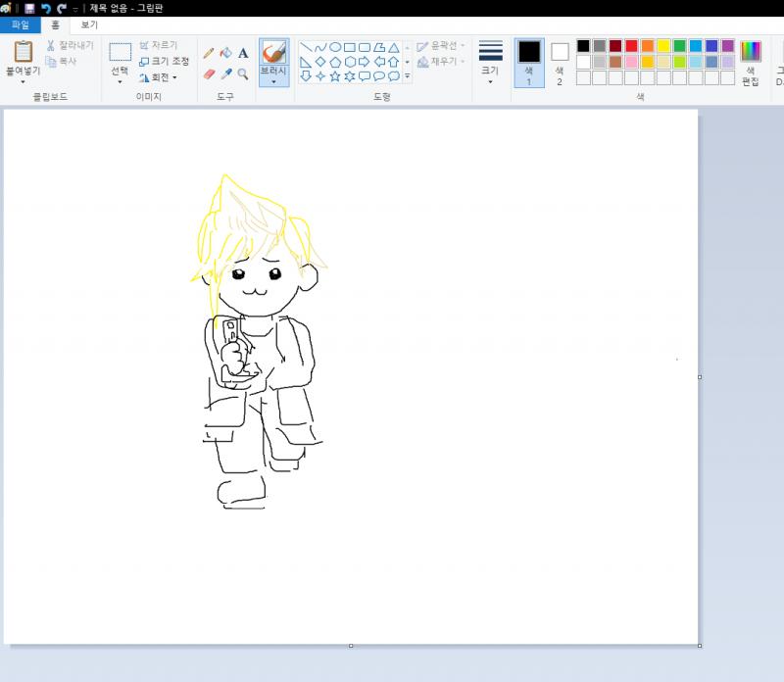The height and width of the screenshot is (682, 784).
Task: Choose the five-point star shape
Action: (x=335, y=76)
